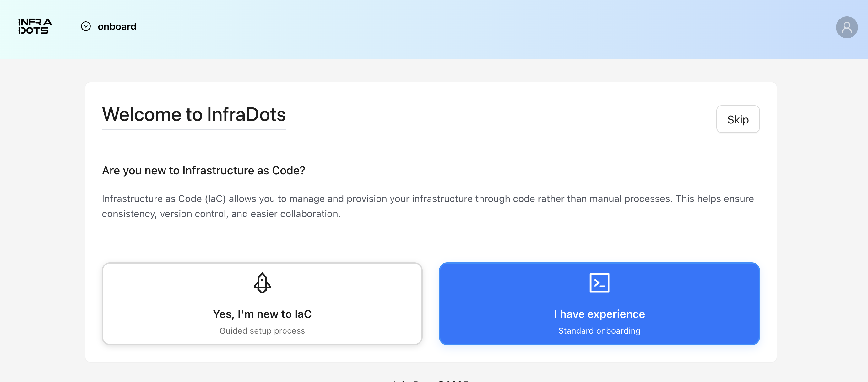Choose the "I have experience" label
The width and height of the screenshot is (868, 382).
[599, 314]
